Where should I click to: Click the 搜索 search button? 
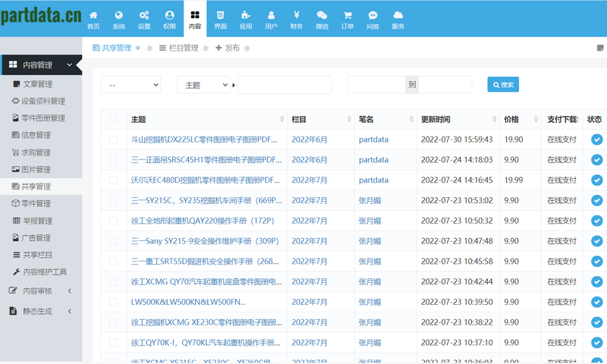point(503,85)
